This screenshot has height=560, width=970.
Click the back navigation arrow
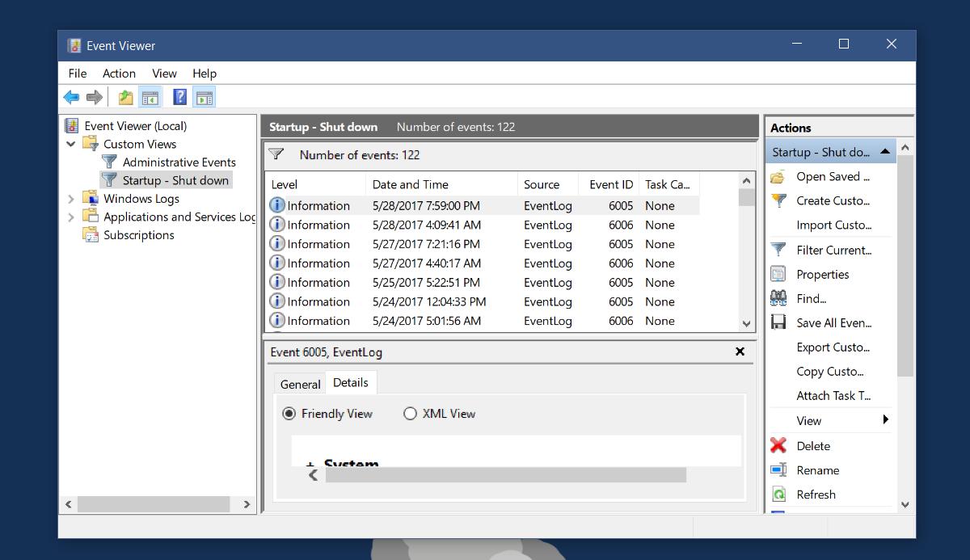coord(71,96)
